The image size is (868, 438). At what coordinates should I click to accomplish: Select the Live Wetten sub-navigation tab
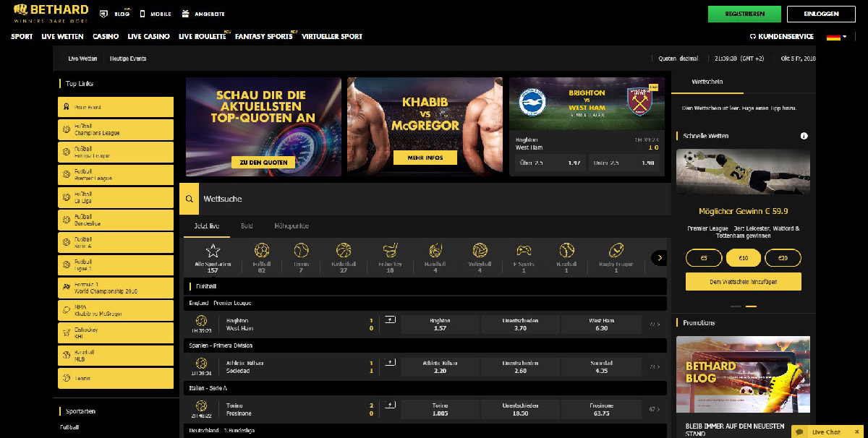point(83,59)
